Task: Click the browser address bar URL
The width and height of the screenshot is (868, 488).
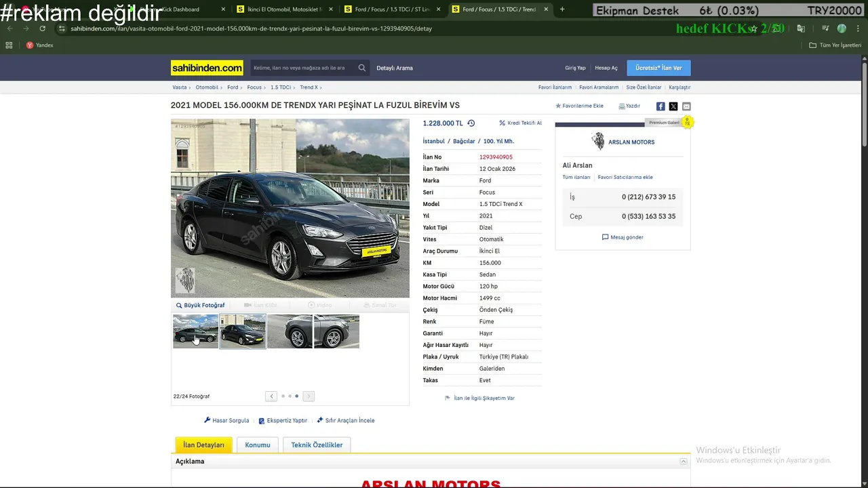Action: pyautogui.click(x=251, y=28)
